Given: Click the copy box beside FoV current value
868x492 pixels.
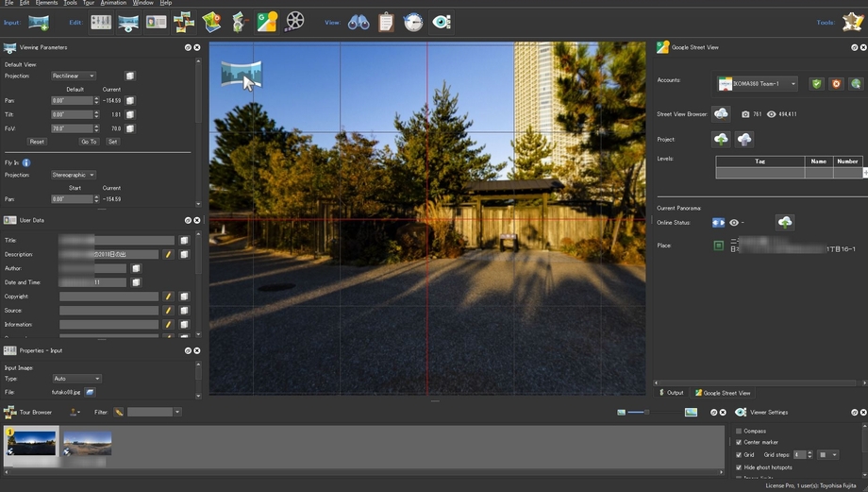Looking at the screenshot, I should [129, 128].
